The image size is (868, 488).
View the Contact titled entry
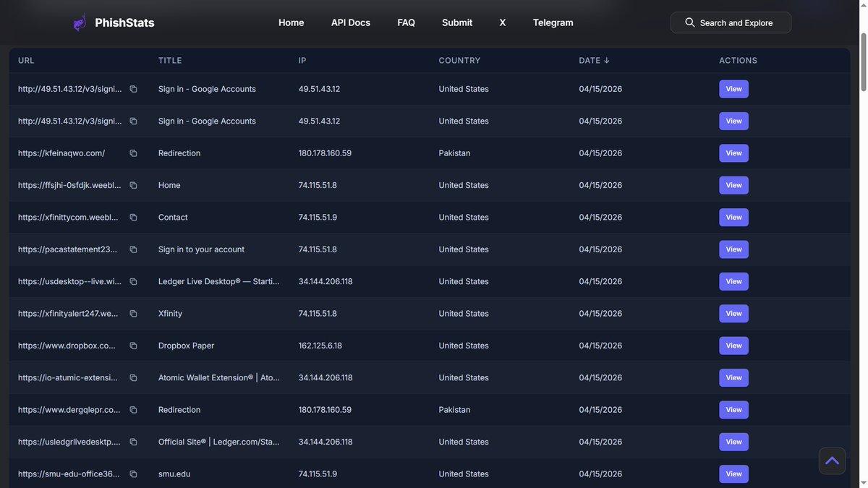[733, 217]
